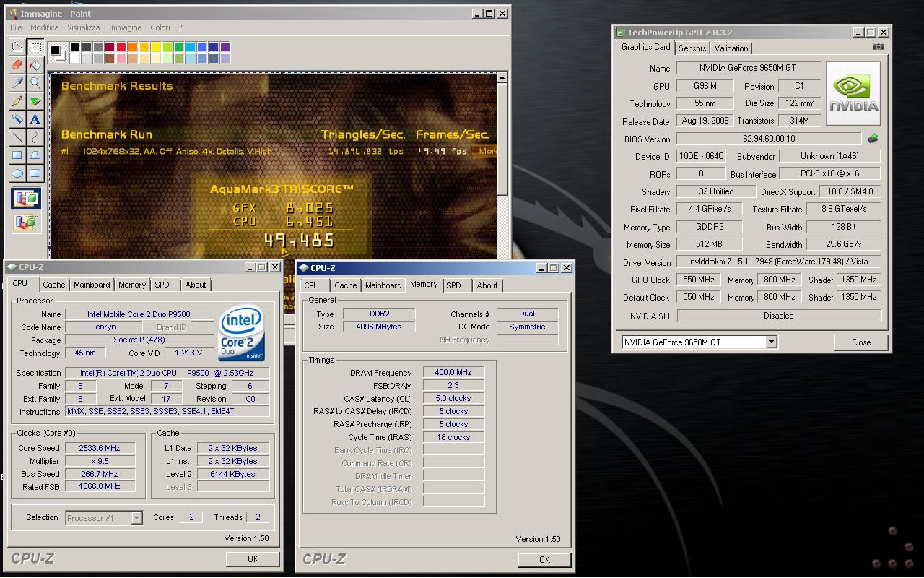Pick the orange color swatch in Paint palette
Viewport: 924px width, 578px height.
click(133, 47)
